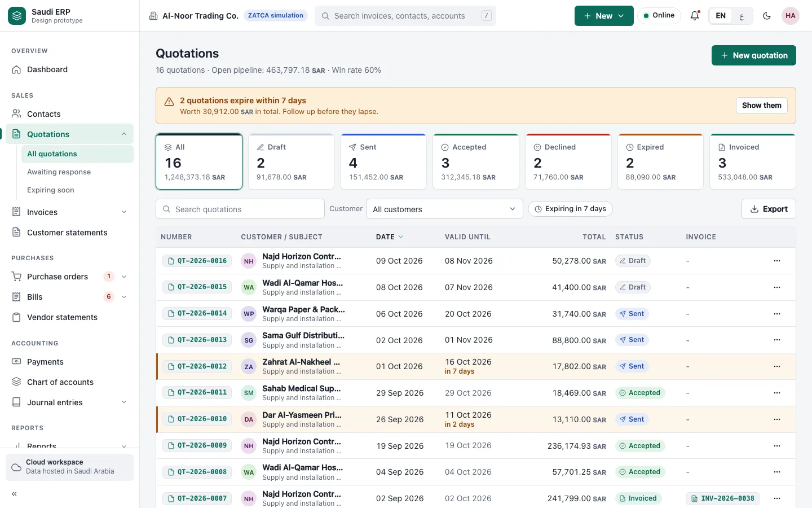Viewport: 812px width, 508px height.
Task: Expand the Purchase orders section
Action: 124,277
